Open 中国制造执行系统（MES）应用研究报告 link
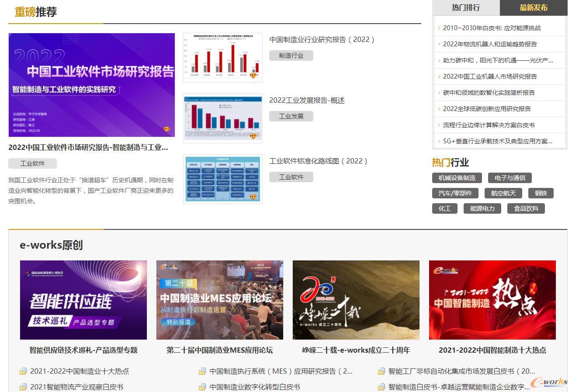Screen dimensions: 572x392 point(281,371)
